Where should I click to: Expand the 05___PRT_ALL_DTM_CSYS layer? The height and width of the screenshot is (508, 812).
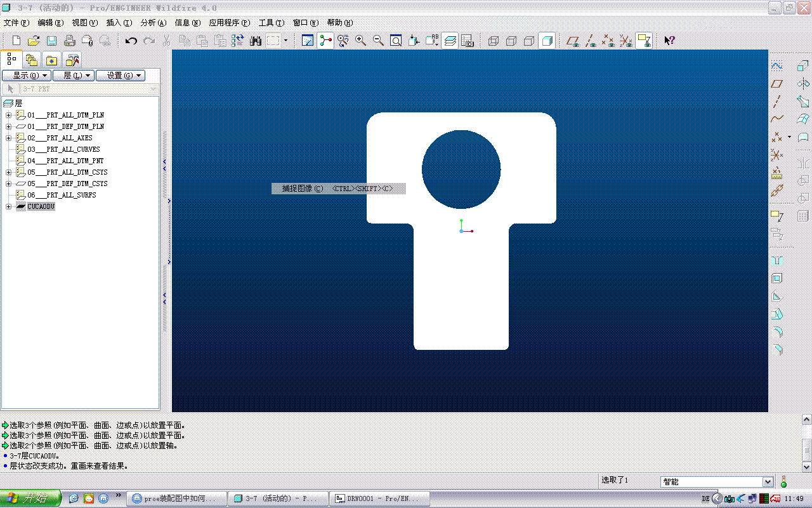click(9, 173)
